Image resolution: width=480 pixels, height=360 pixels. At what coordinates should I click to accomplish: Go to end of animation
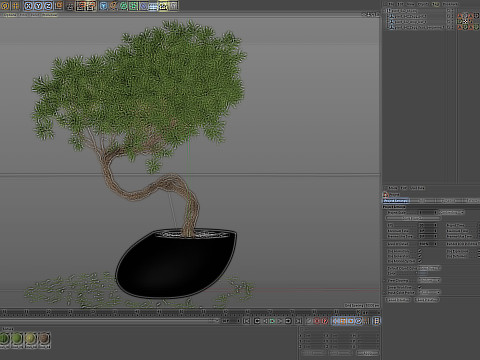[298, 321]
